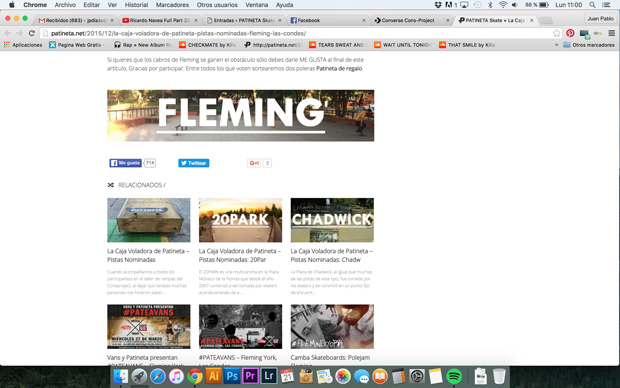Switch to Entradas PATINETA Skate tab

(244, 20)
